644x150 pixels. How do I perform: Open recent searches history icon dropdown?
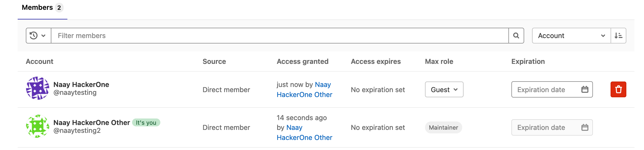click(38, 36)
